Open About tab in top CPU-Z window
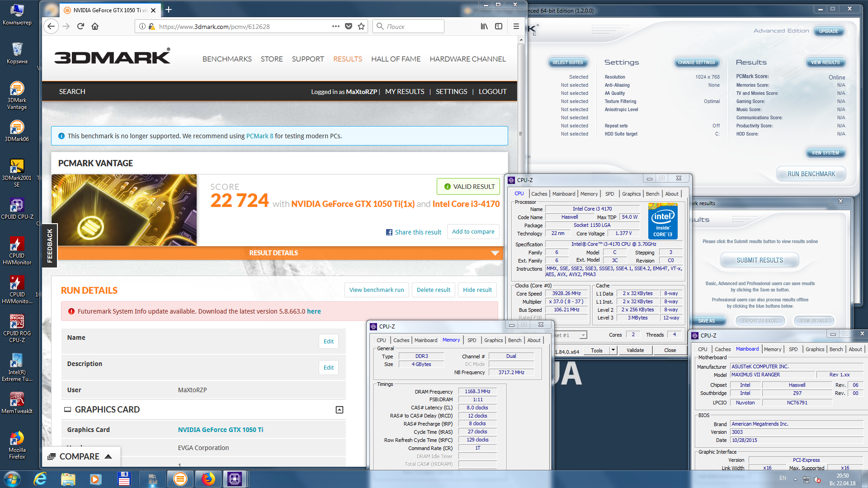Viewport: 868px width, 488px height. (671, 194)
